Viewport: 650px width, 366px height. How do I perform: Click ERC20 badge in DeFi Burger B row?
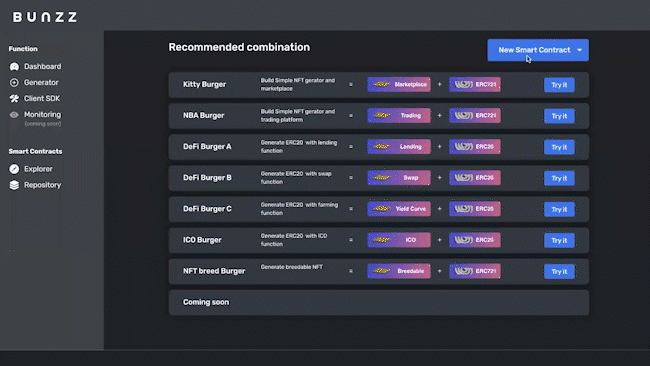coord(475,178)
